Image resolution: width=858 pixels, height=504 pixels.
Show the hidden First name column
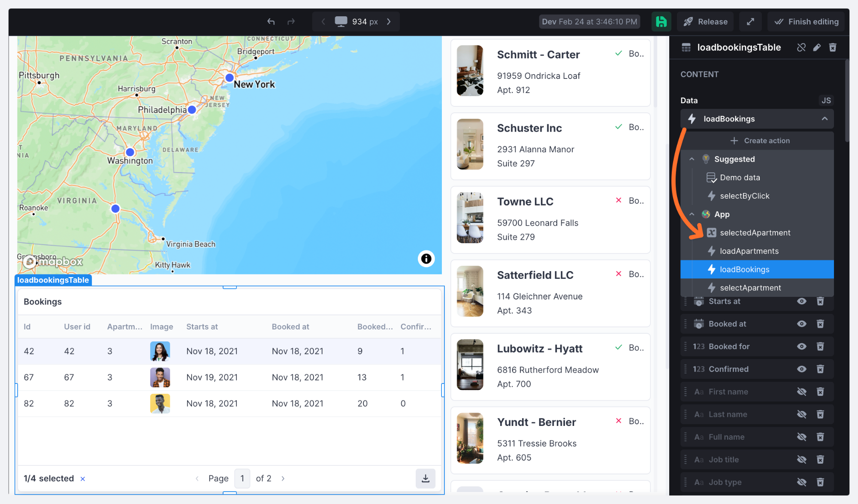coord(801,392)
